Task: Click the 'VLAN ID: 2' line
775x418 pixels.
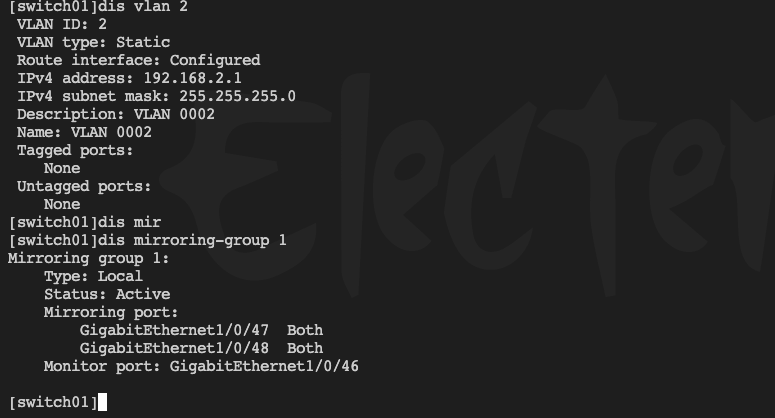Action: [x=62, y=24]
